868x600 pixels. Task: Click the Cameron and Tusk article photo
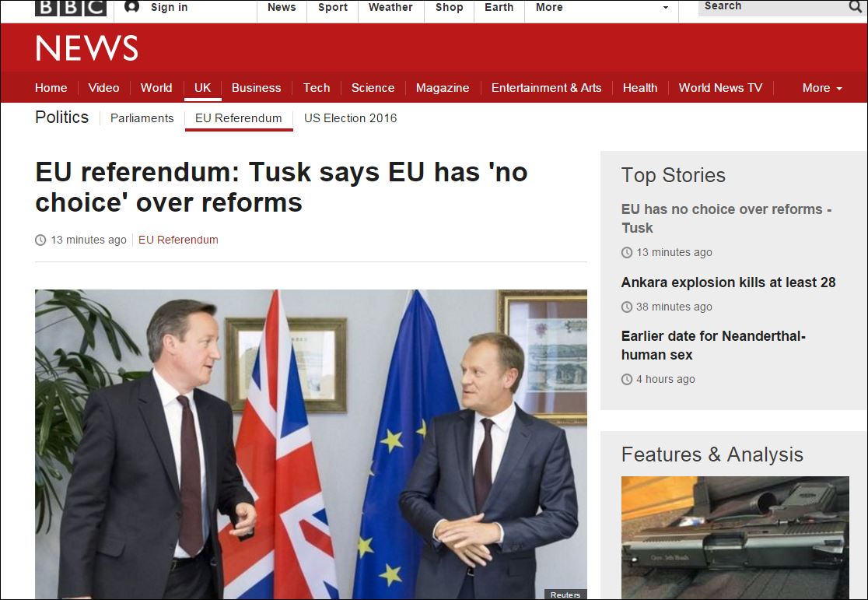310,444
